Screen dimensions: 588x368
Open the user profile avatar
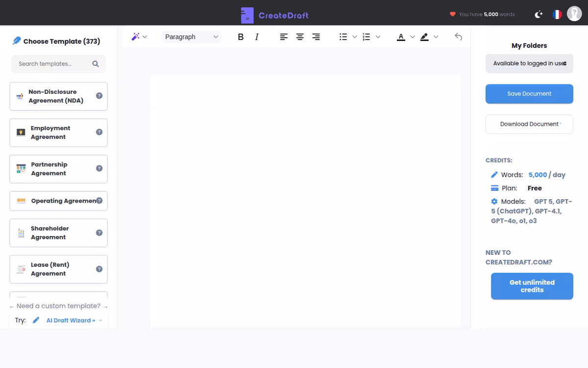574,13
